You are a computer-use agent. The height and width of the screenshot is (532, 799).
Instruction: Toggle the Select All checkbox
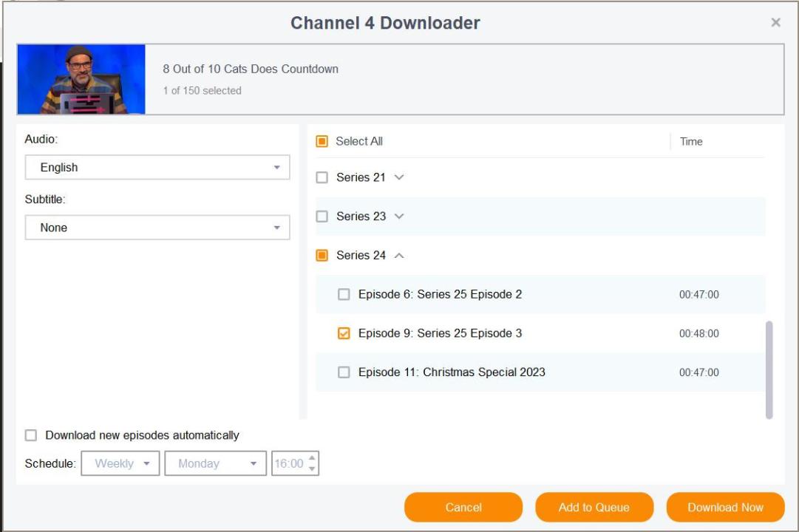[322, 141]
